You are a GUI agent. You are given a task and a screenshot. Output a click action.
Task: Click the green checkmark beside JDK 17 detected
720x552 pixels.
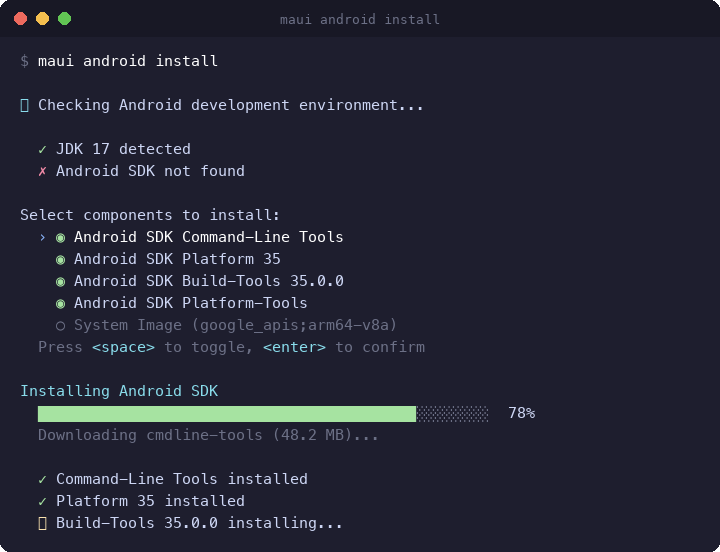tap(42, 149)
